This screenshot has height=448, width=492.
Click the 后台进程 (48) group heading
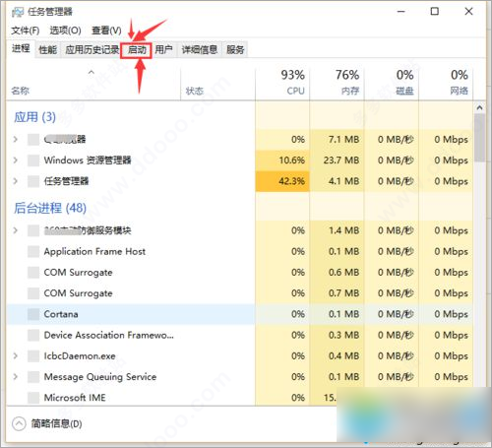[50, 208]
